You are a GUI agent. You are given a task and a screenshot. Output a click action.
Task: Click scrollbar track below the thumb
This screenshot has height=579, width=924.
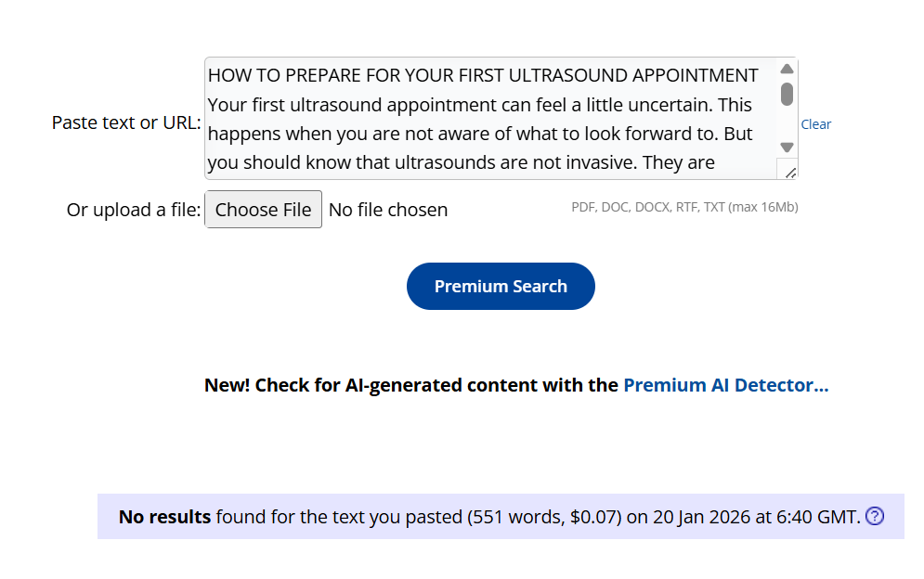[x=787, y=123]
